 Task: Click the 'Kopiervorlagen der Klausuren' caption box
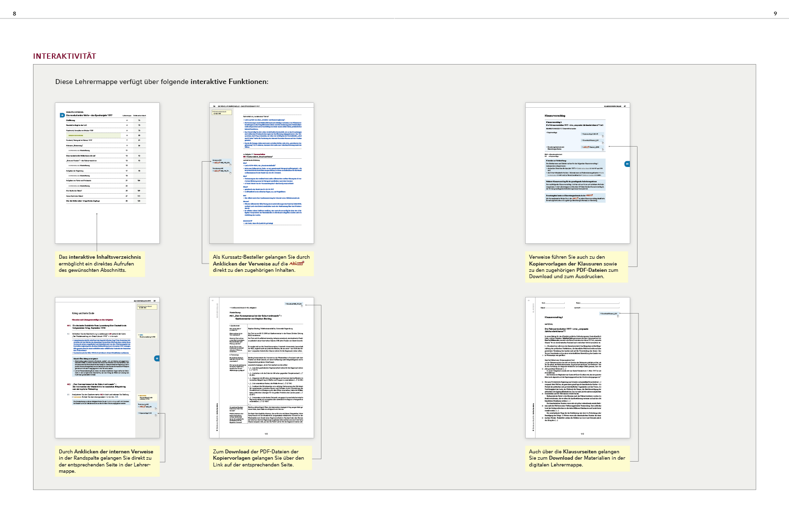coord(576,266)
